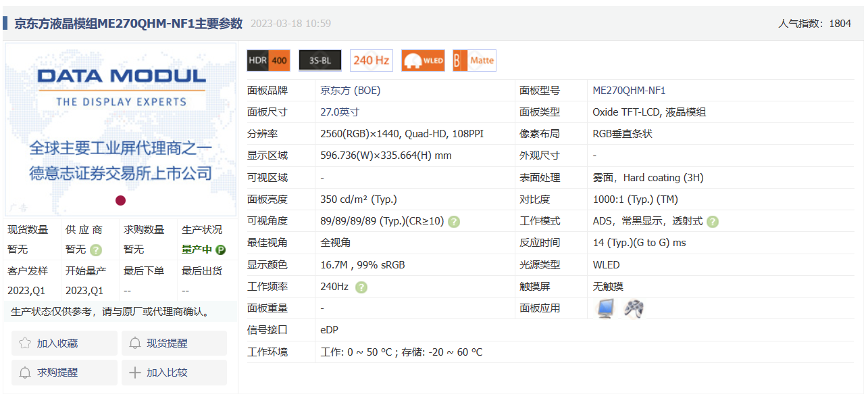Image resolution: width=868 pixels, height=403 pixels.
Task: Open the DATA MODUL advertisement banner
Action: [121, 129]
